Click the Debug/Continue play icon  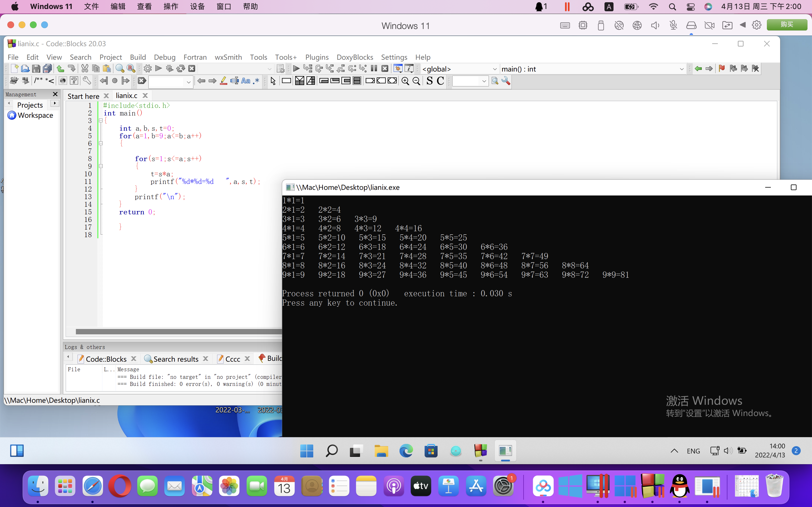click(296, 69)
